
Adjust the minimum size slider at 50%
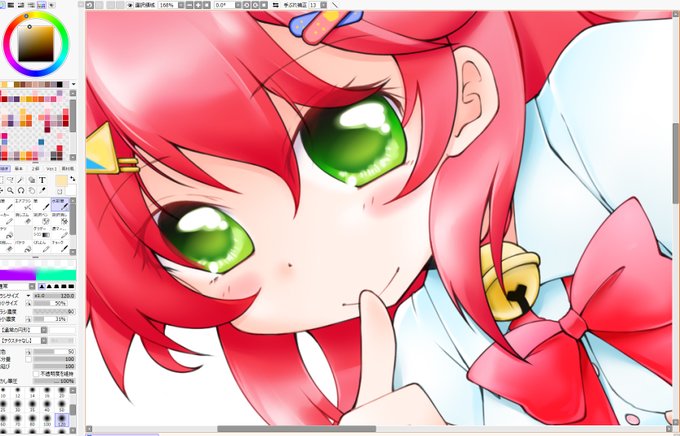50,303
